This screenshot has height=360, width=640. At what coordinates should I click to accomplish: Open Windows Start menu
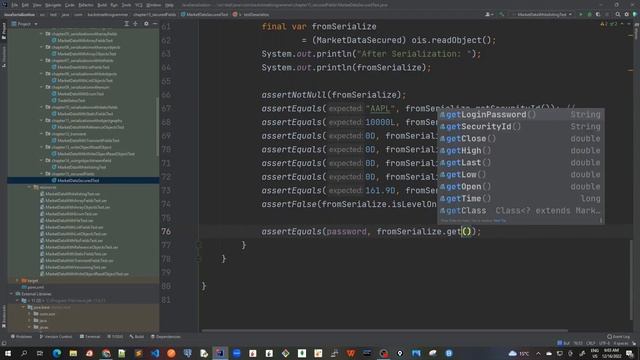(8, 353)
